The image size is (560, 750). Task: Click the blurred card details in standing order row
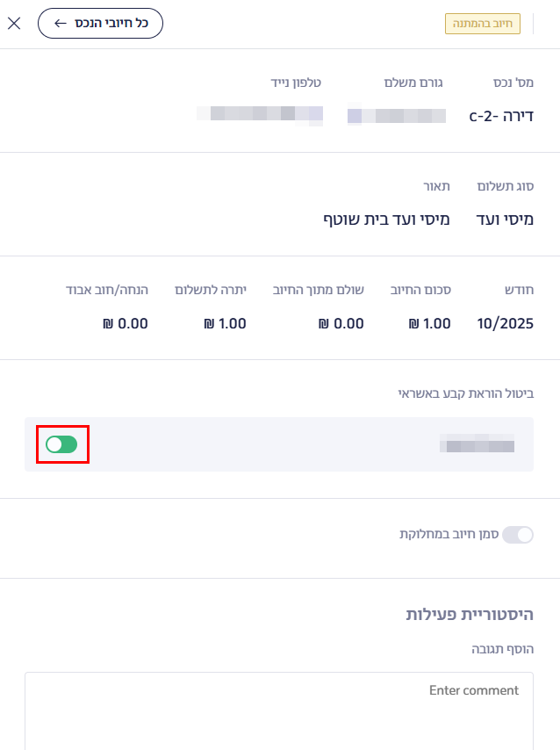point(477,445)
